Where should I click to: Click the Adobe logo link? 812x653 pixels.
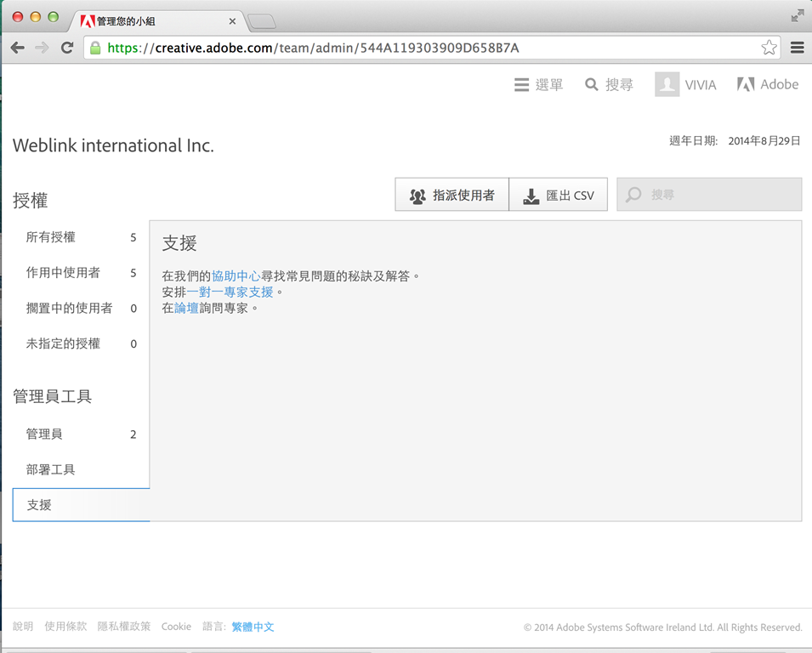pyautogui.click(x=768, y=84)
